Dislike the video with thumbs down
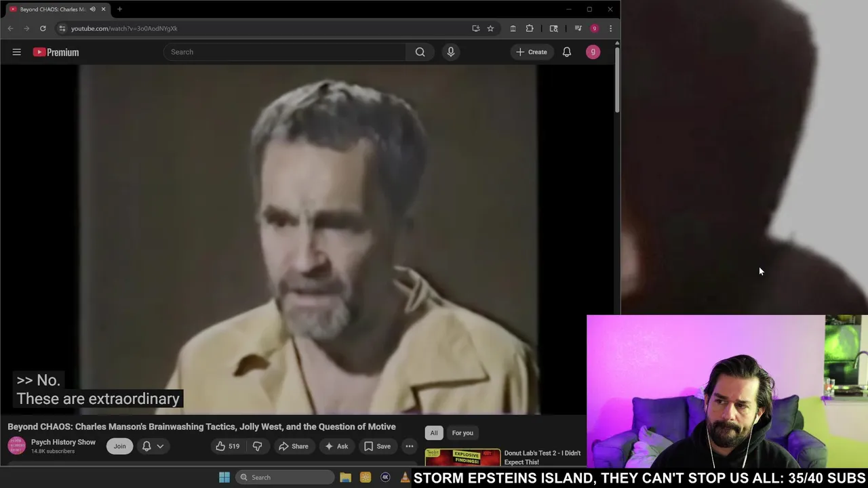Screen dimensions: 868x488 tap(257, 446)
